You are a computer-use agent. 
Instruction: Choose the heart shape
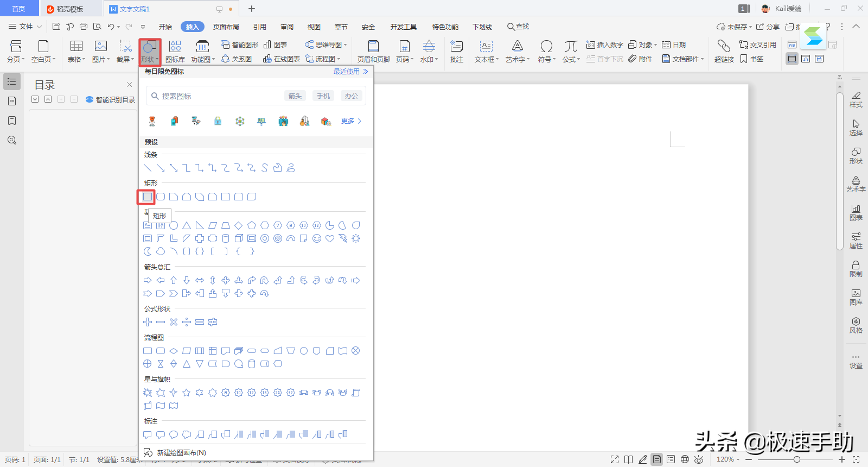coord(330,238)
